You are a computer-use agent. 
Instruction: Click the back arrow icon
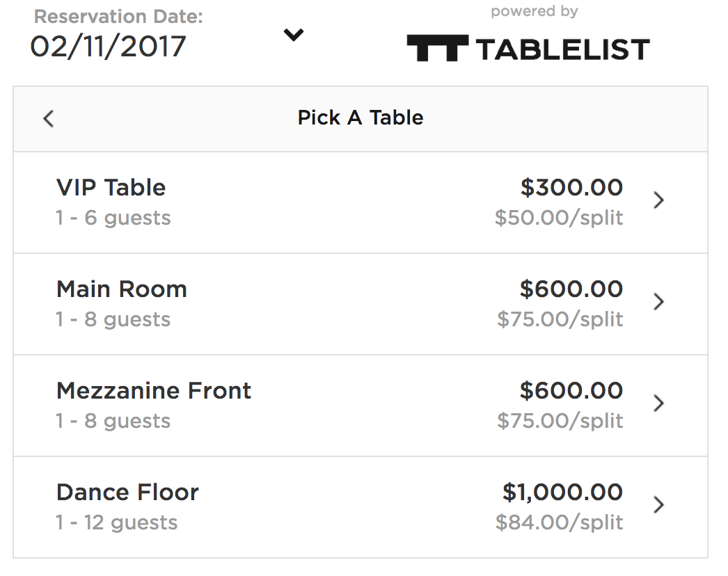(x=48, y=119)
